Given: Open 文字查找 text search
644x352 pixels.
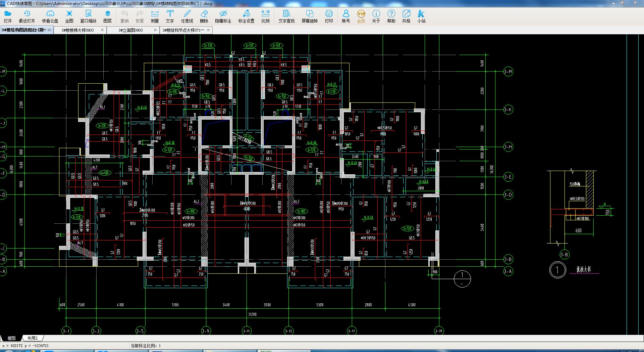Looking at the screenshot, I should [x=286, y=16].
